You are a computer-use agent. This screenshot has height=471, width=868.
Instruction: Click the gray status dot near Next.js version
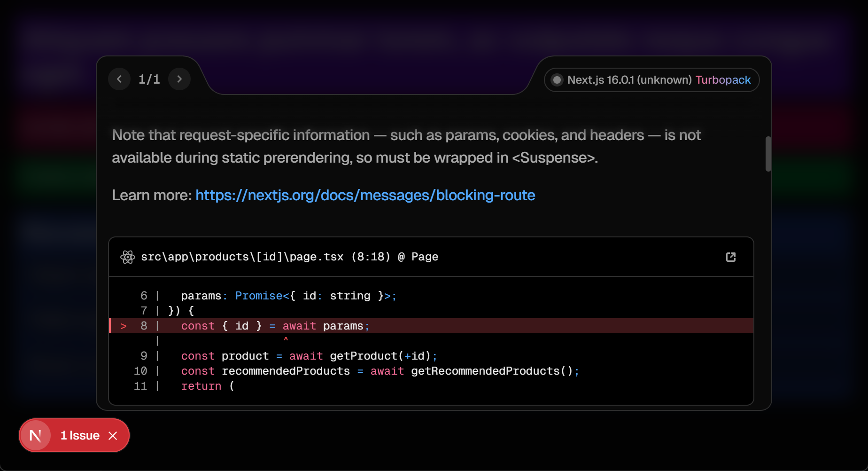click(557, 80)
